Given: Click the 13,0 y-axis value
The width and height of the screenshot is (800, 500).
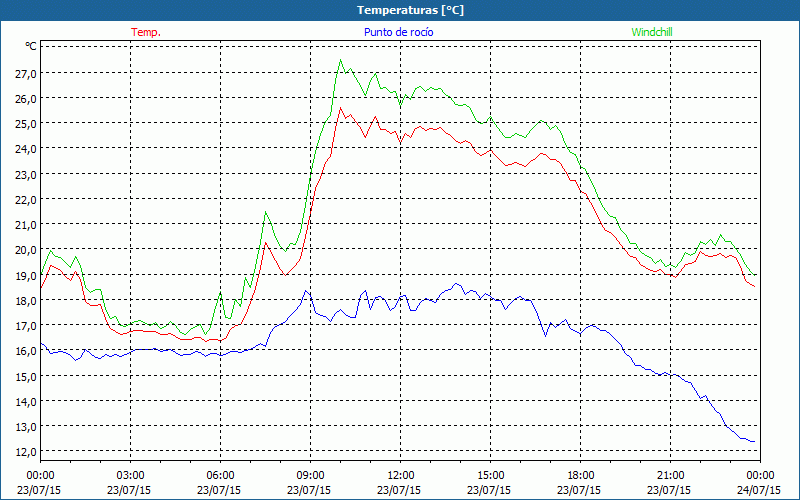Looking at the screenshot, I should pyautogui.click(x=26, y=427).
